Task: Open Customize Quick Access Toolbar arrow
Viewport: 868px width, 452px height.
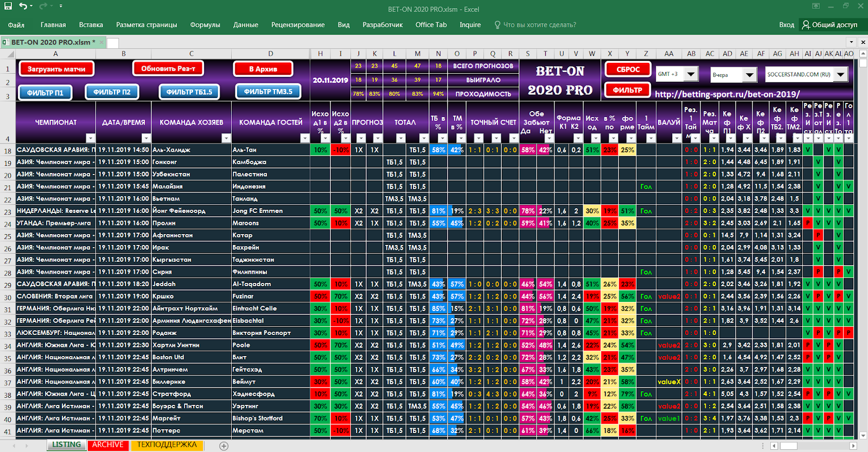Action: click(x=61, y=6)
